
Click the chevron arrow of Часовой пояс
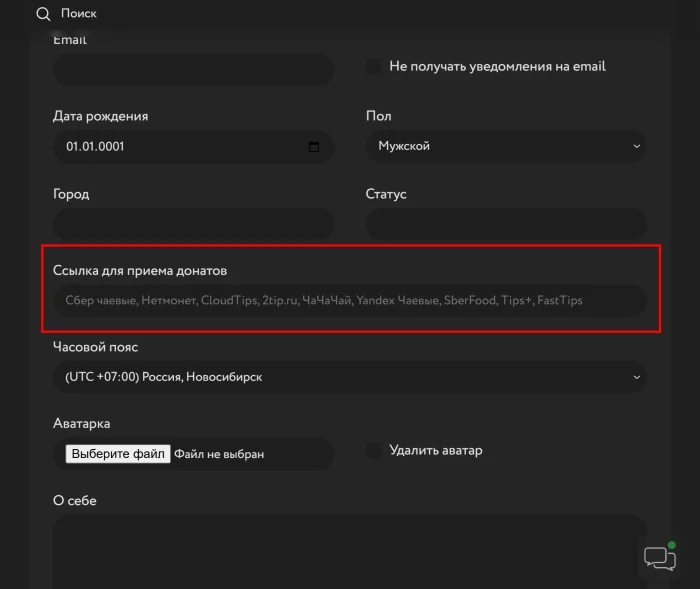tap(637, 377)
